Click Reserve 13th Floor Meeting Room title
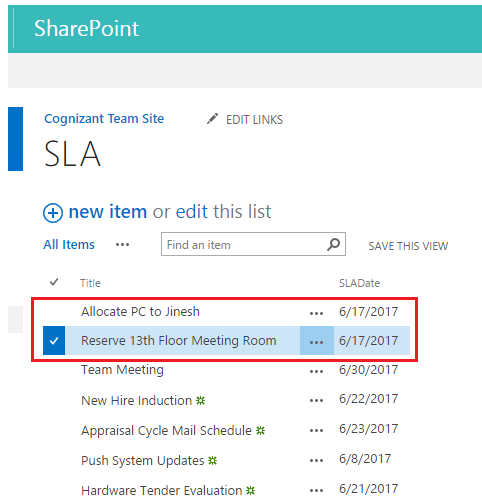 pyautogui.click(x=179, y=341)
